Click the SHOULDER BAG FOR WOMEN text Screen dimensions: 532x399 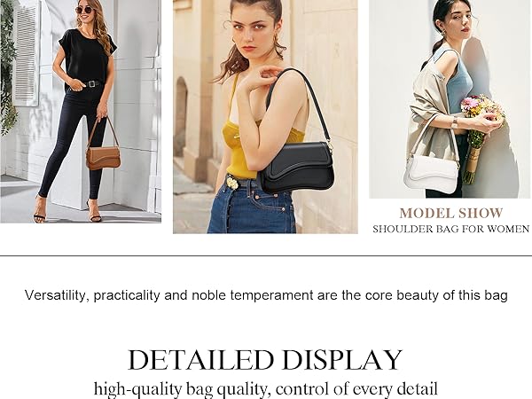click(x=451, y=230)
